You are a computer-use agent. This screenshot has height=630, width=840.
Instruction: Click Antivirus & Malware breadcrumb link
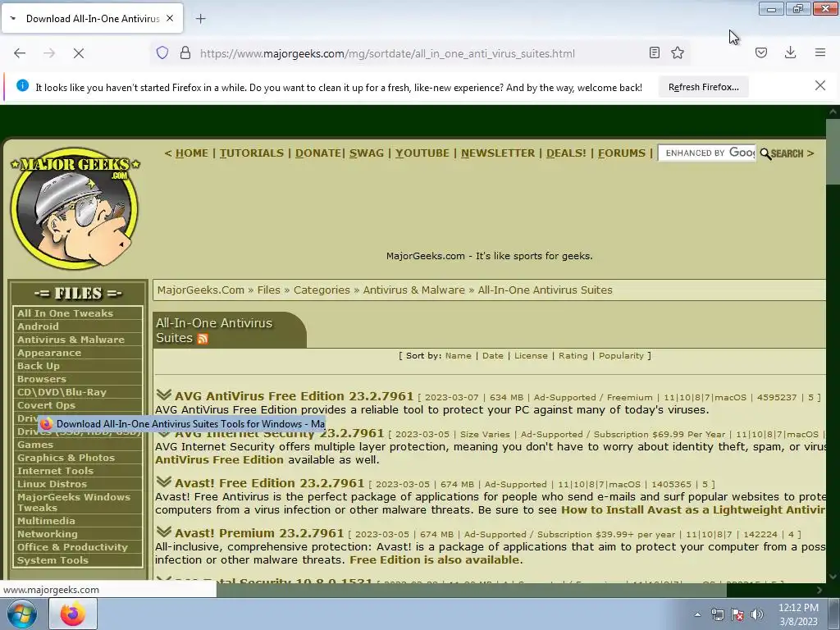click(x=414, y=290)
